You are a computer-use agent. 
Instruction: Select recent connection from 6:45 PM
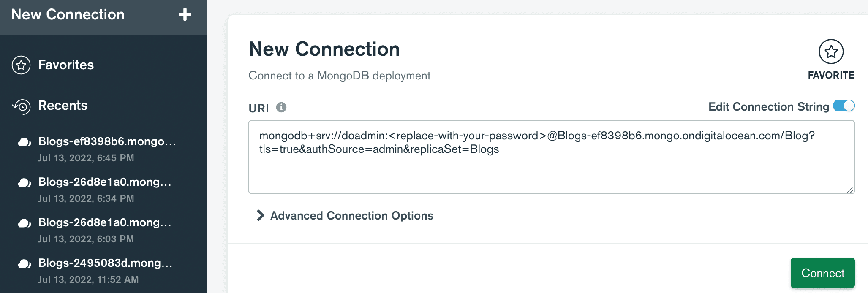(103, 149)
